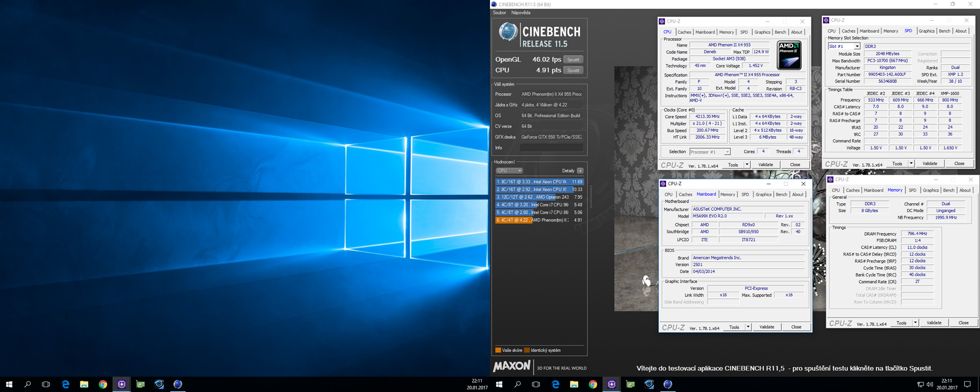Click Validate in CPU-Z CPU window
Screen dimensions: 980x392
[x=766, y=165]
